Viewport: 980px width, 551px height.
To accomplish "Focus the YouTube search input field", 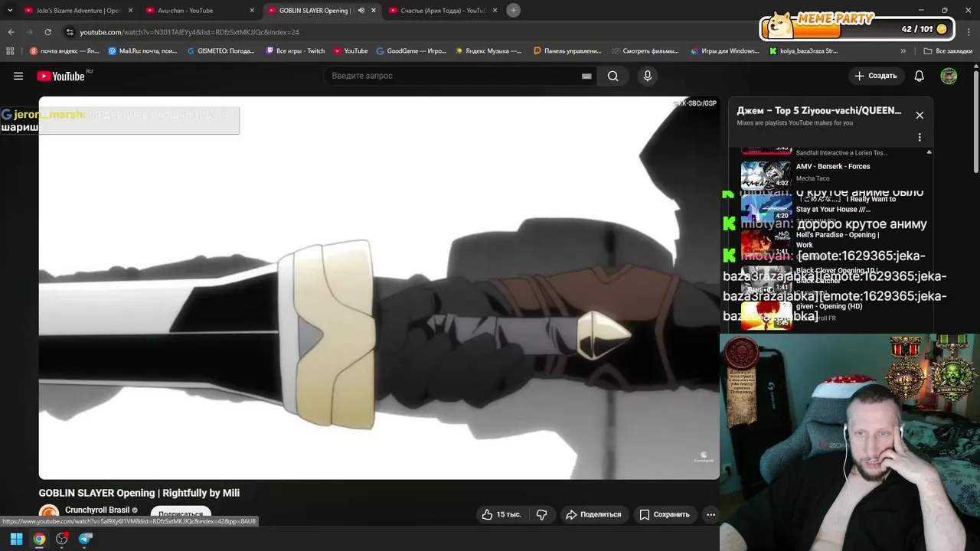I will pyautogui.click(x=452, y=76).
